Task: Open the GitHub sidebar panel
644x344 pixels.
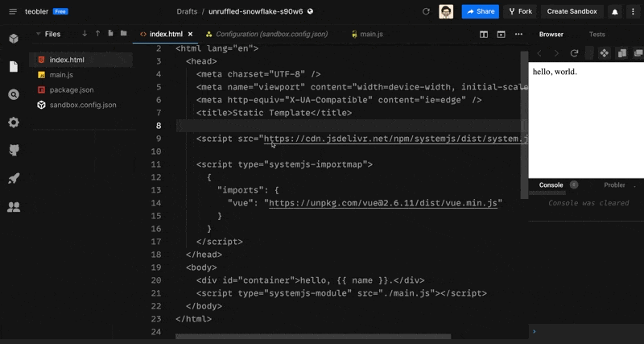Action: [14, 150]
